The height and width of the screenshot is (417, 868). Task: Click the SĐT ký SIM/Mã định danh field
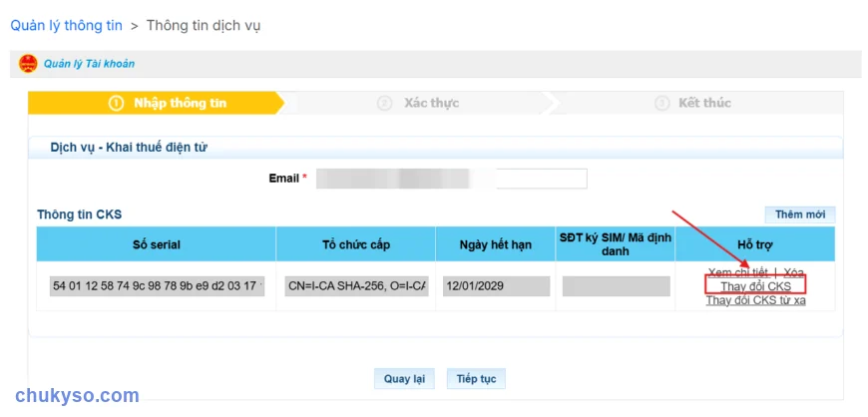pyautogui.click(x=617, y=286)
